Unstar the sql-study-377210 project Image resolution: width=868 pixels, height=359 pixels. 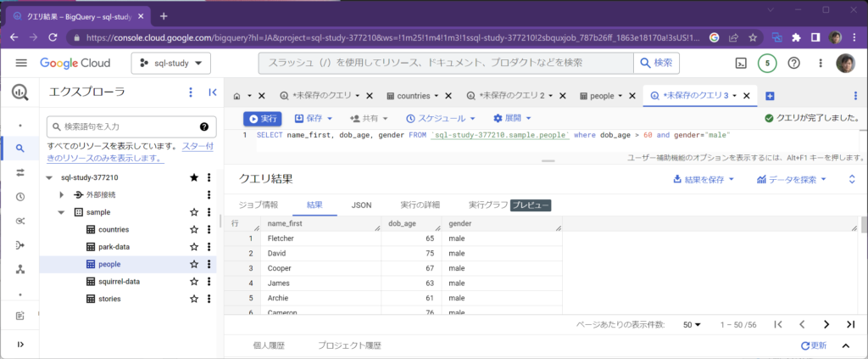click(194, 178)
